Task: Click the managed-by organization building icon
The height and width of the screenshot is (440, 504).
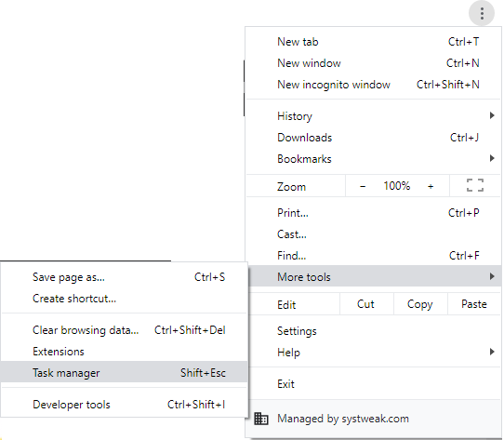Action: click(261, 419)
